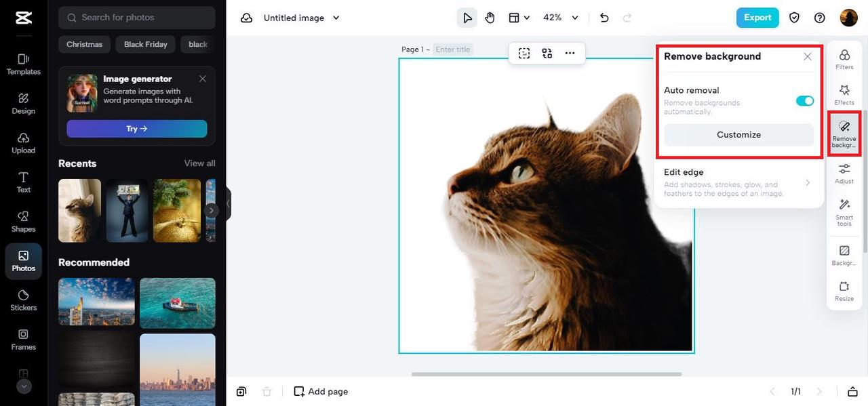Select the sunset skyline recommended photo
This screenshot has width=868, height=406.
point(178,369)
